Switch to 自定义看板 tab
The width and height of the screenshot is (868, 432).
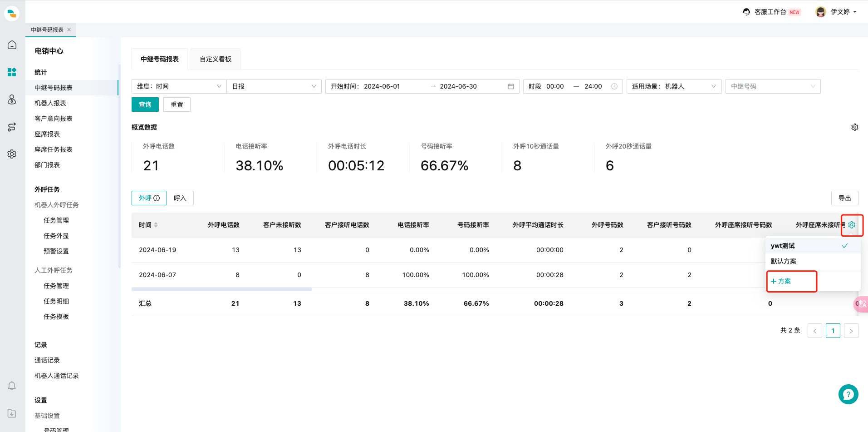(216, 59)
